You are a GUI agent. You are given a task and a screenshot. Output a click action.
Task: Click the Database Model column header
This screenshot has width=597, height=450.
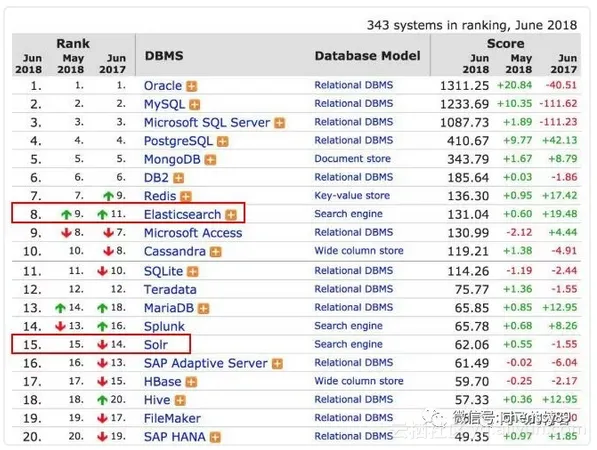(x=367, y=56)
